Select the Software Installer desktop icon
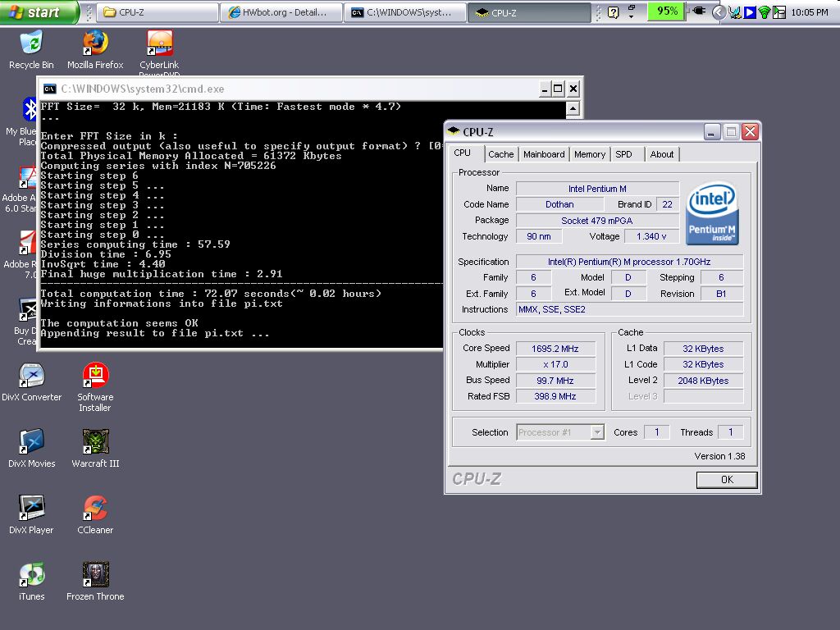Screen dimensions: 840x630 (95, 387)
